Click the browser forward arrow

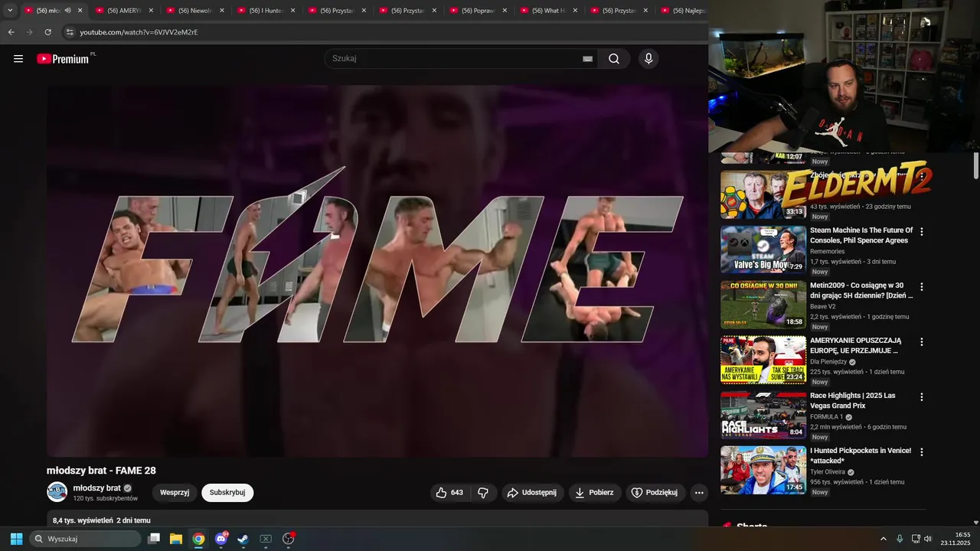click(29, 32)
